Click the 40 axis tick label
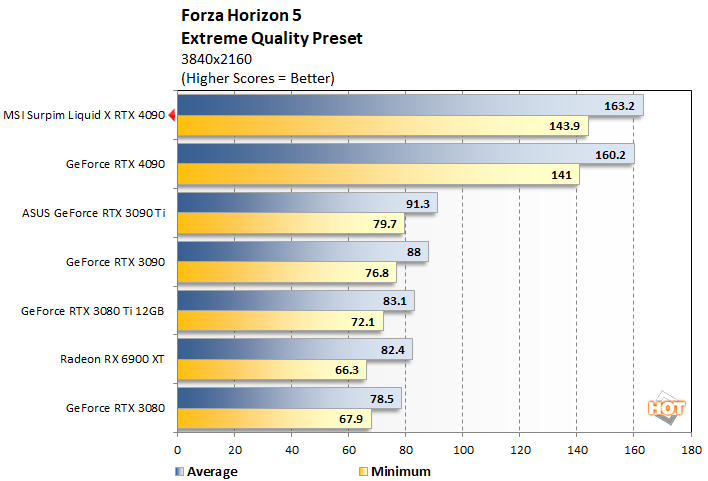This screenshot has height=481, width=708. (x=292, y=450)
